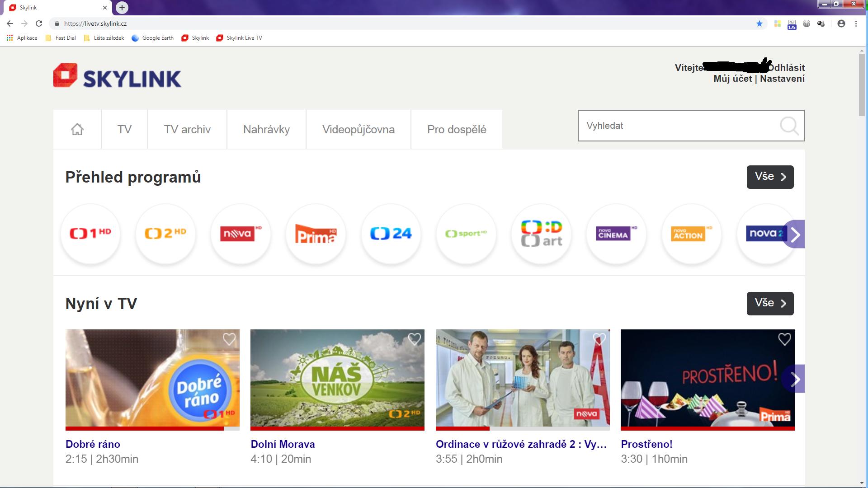
Task: Show next channels in Přehled programů carousel
Action: 795,234
